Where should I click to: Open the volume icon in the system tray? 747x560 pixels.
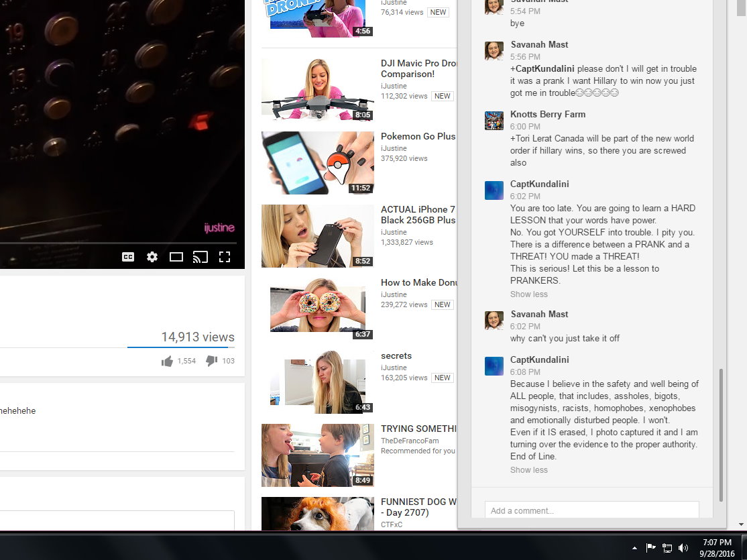(x=683, y=548)
